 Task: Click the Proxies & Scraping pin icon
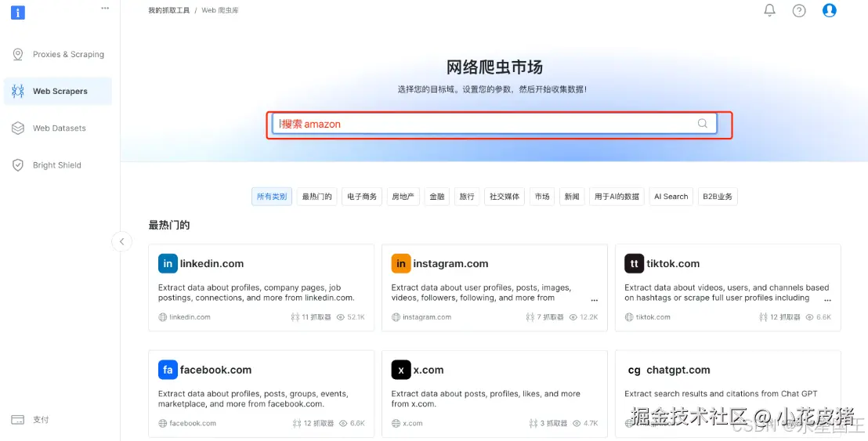pos(18,54)
